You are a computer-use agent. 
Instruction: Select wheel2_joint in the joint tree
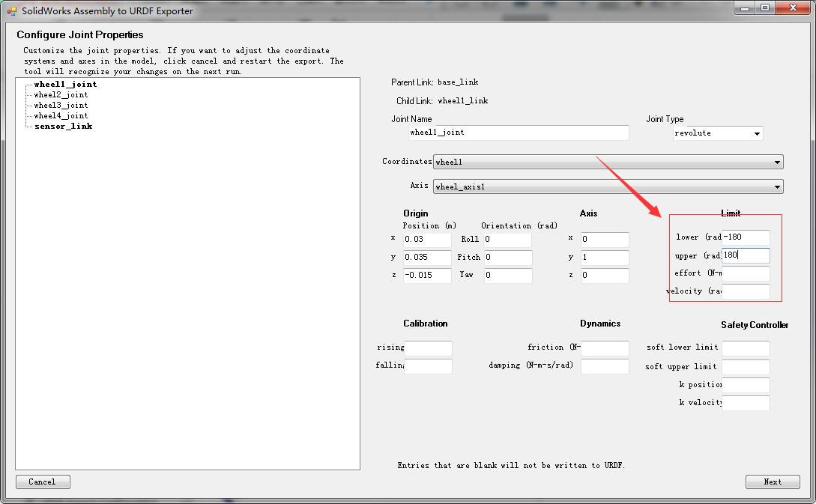pos(61,94)
